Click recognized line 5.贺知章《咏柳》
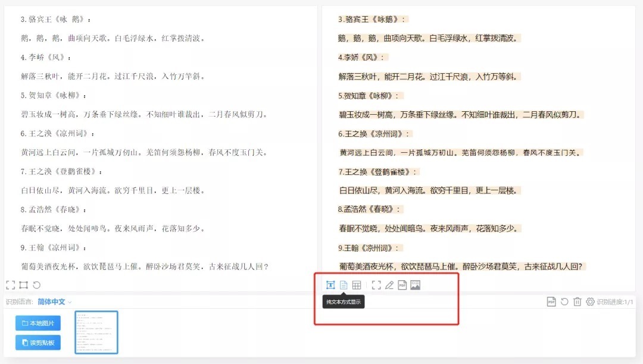Image resolution: width=643 pixels, height=364 pixels. coord(370,96)
